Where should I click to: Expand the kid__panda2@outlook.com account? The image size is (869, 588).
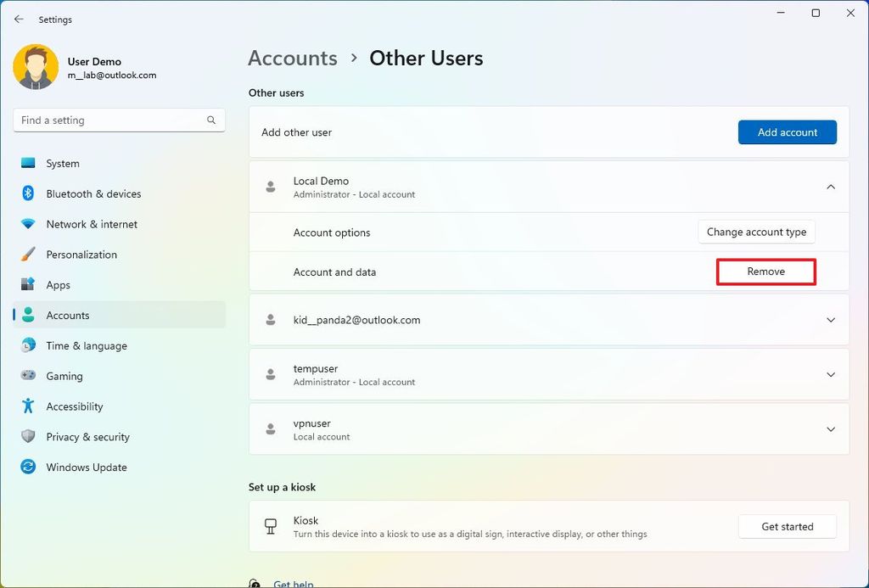pos(831,320)
